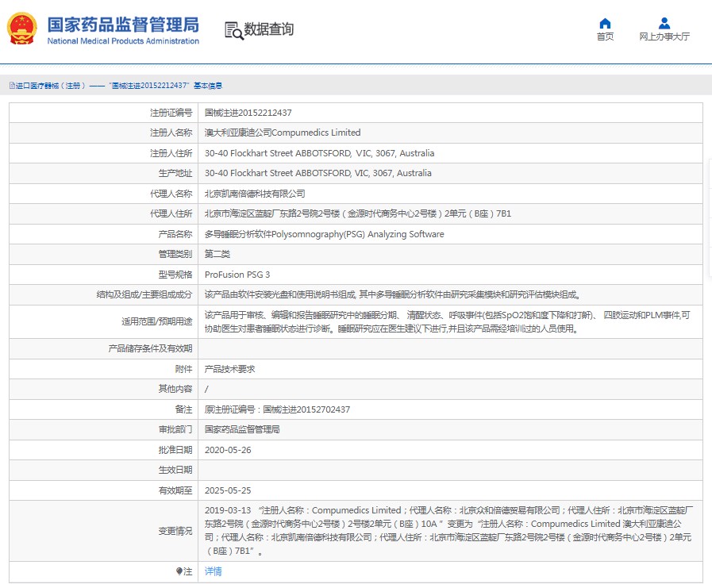Click the 备注 row label

point(184,409)
